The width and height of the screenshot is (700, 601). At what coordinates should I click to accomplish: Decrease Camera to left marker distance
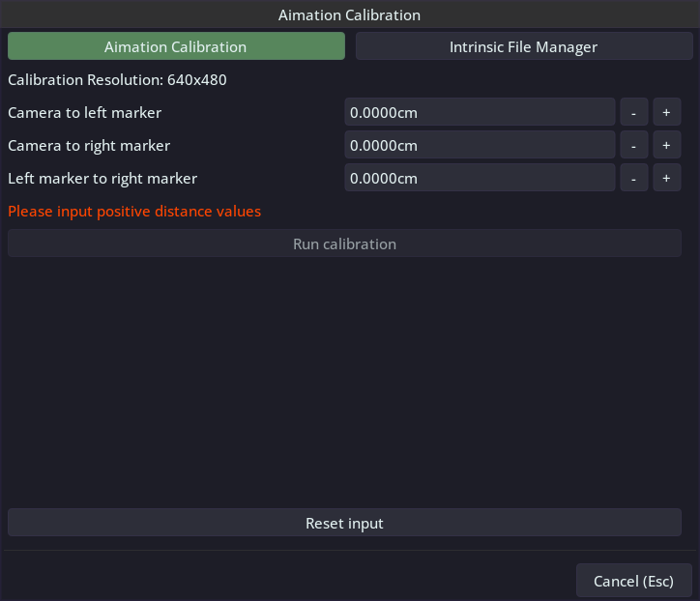pos(633,113)
